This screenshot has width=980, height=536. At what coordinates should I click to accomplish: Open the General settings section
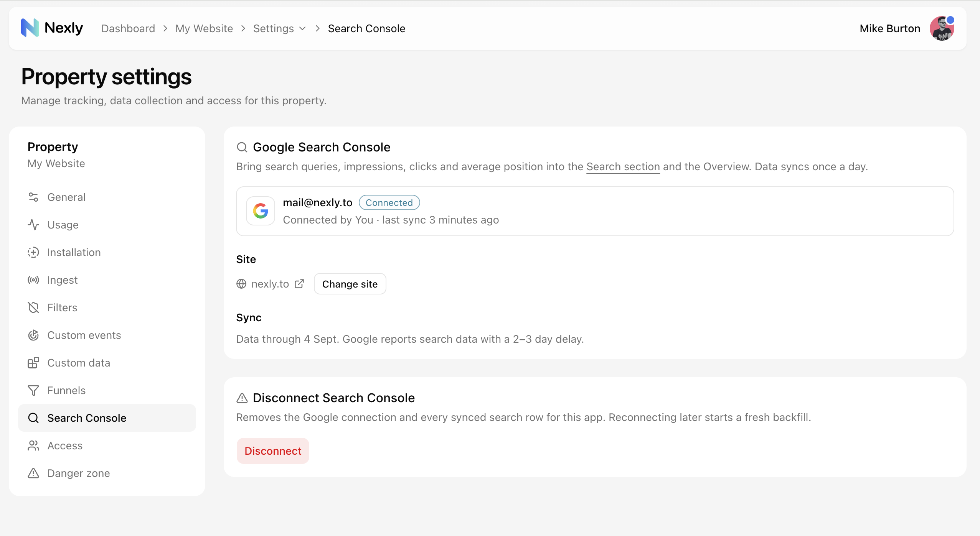click(107, 197)
